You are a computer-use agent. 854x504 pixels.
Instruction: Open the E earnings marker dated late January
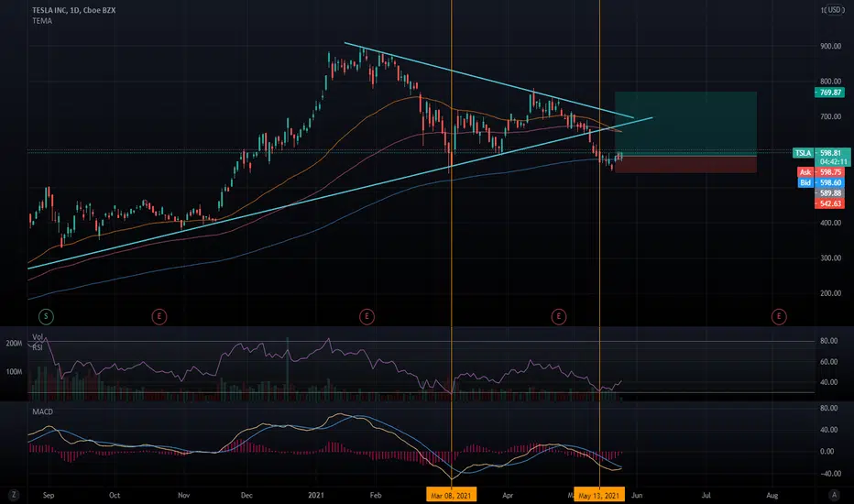pyautogui.click(x=367, y=316)
